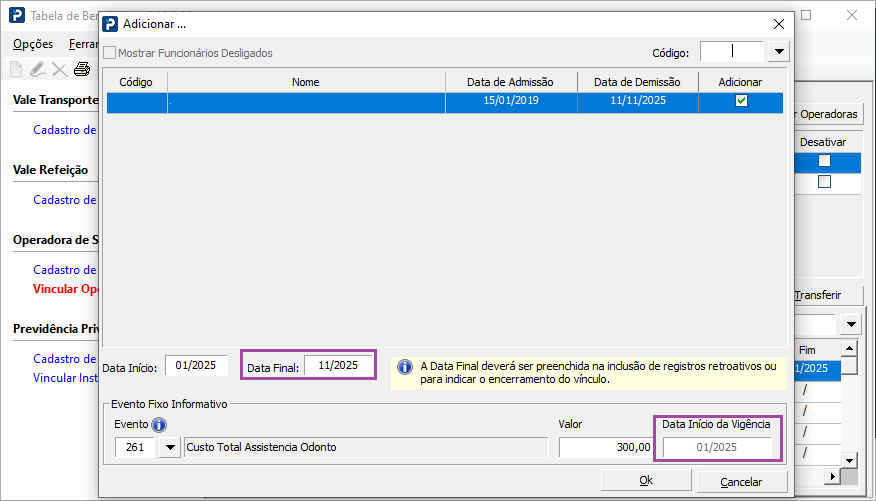This screenshot has width=876, height=501.
Task: Click scroll right arrow in background list
Action: coord(832,476)
